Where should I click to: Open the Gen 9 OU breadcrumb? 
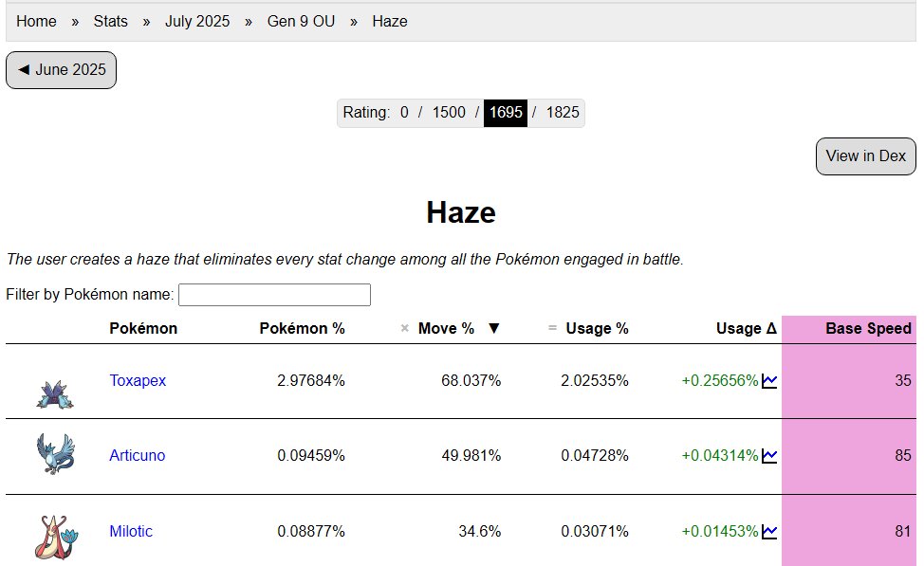point(301,21)
